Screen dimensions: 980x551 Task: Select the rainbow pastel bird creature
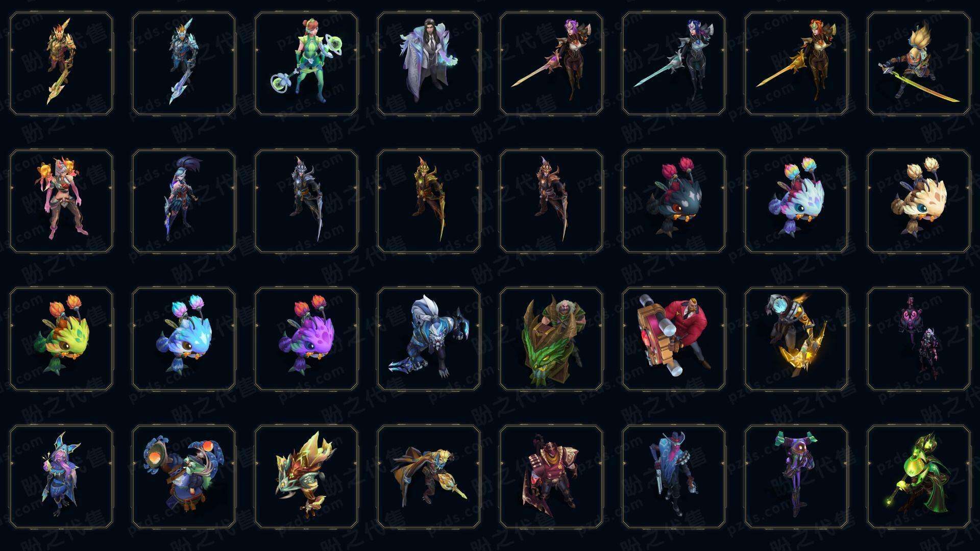(796, 201)
